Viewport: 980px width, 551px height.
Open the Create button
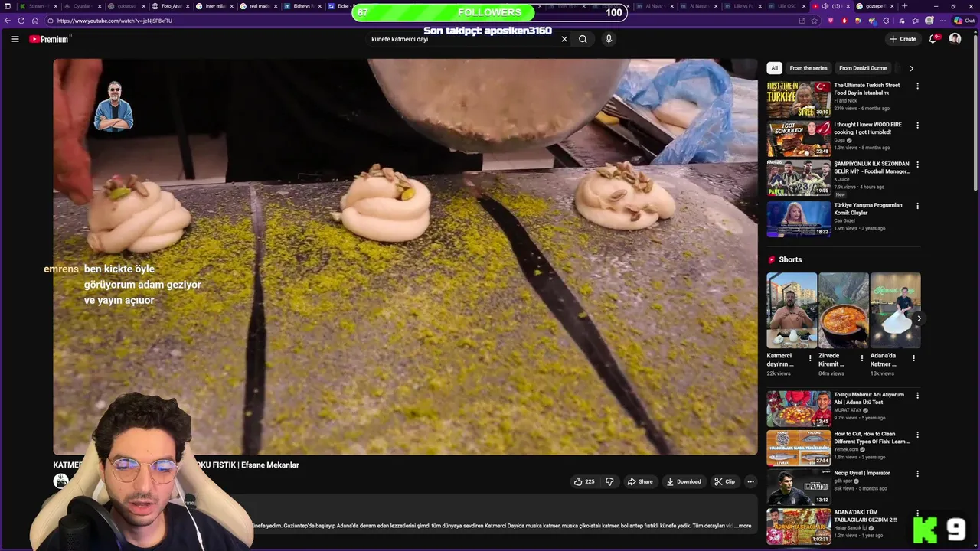(x=903, y=39)
